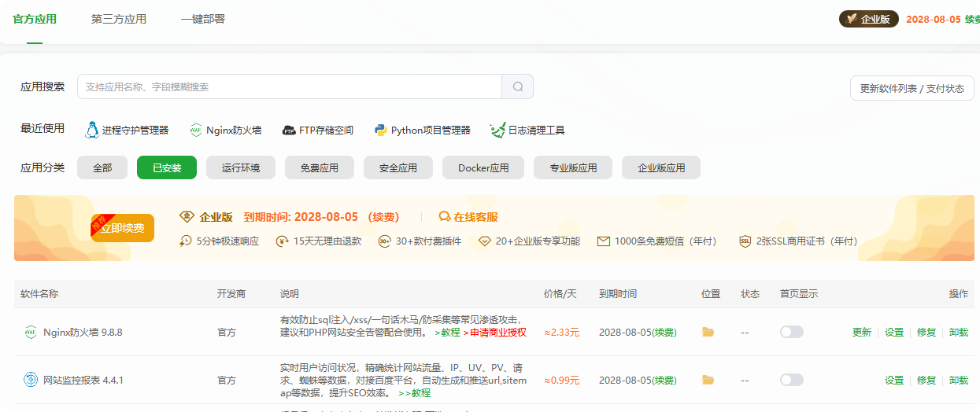Open the 在线客服 link
Screen dimensions: 980x412
click(x=475, y=216)
